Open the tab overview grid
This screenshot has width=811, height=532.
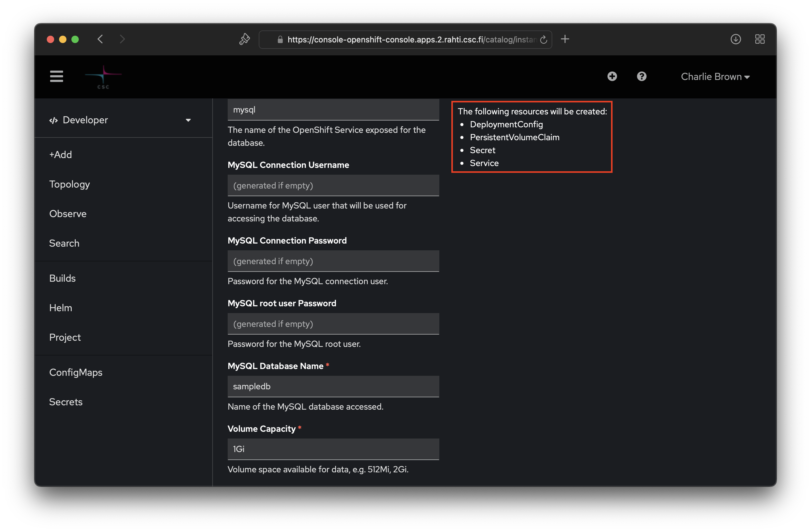click(x=760, y=39)
